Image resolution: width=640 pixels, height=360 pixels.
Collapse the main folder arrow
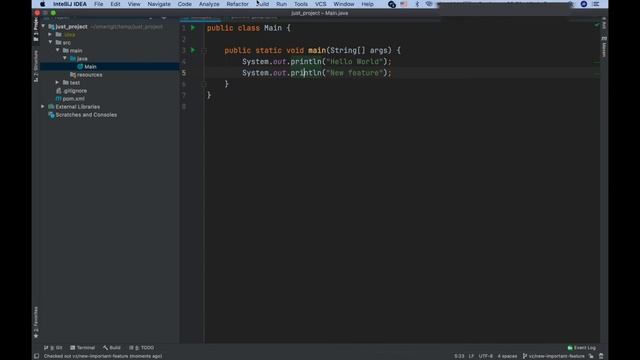pyautogui.click(x=58, y=51)
